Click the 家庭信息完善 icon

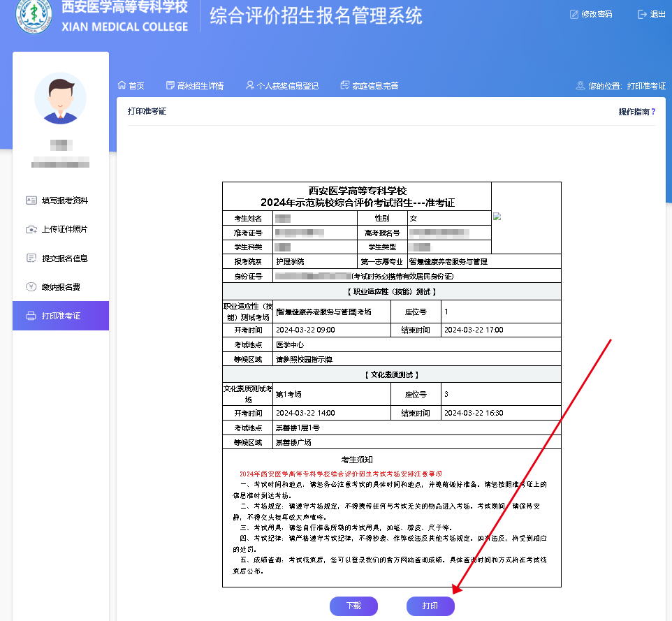pyautogui.click(x=344, y=85)
